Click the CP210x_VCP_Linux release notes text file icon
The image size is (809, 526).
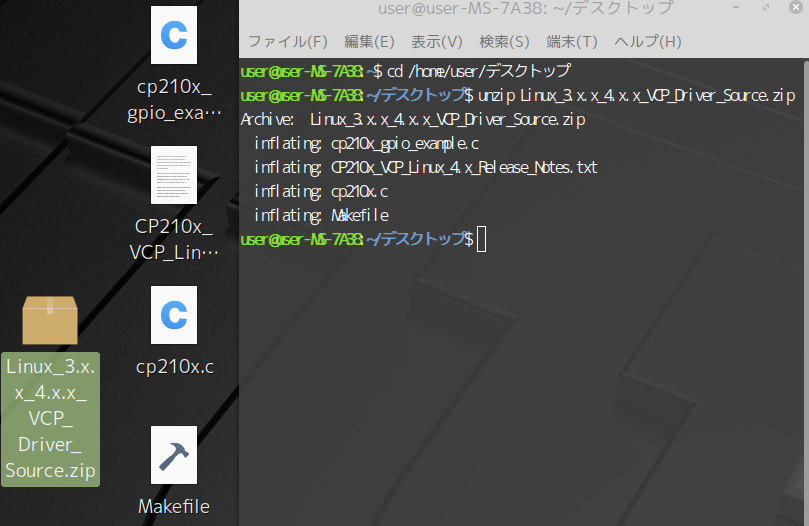coord(174,175)
